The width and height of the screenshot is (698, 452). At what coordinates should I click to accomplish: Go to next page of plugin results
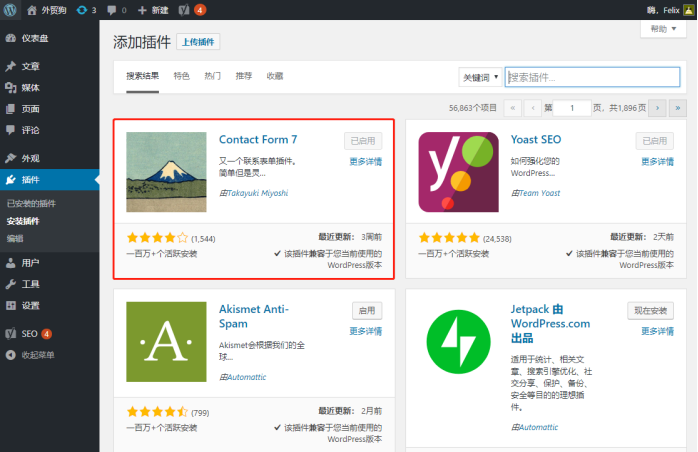[657, 108]
